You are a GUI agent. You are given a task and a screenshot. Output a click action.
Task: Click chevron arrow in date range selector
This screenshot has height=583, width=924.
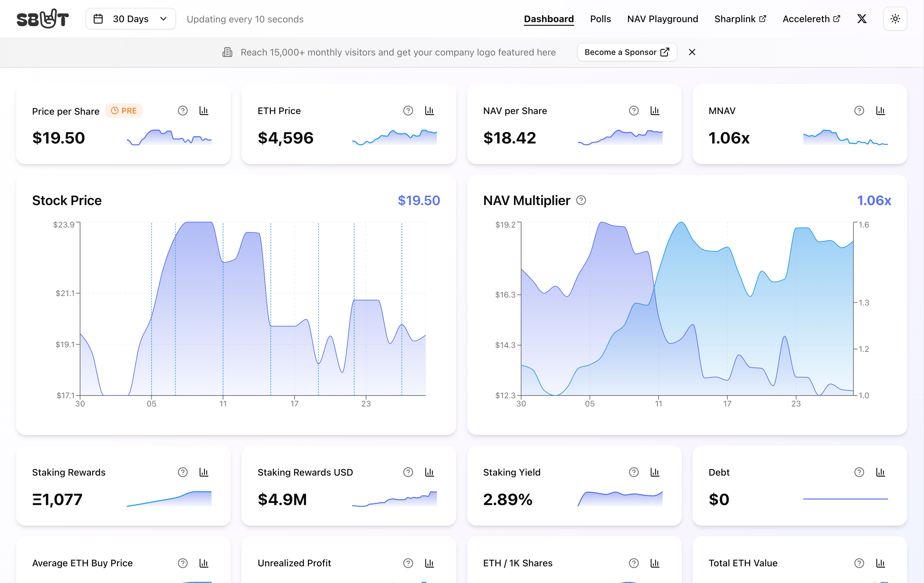[164, 19]
